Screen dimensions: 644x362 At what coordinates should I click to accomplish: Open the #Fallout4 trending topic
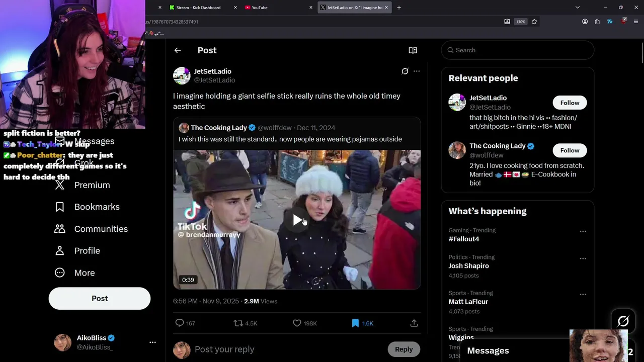tap(464, 239)
